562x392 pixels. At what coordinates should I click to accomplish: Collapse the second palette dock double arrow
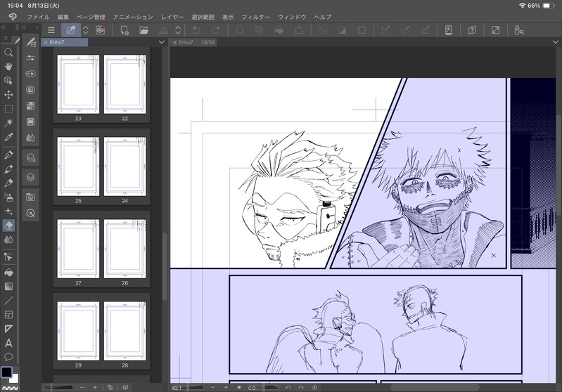click(24, 27)
